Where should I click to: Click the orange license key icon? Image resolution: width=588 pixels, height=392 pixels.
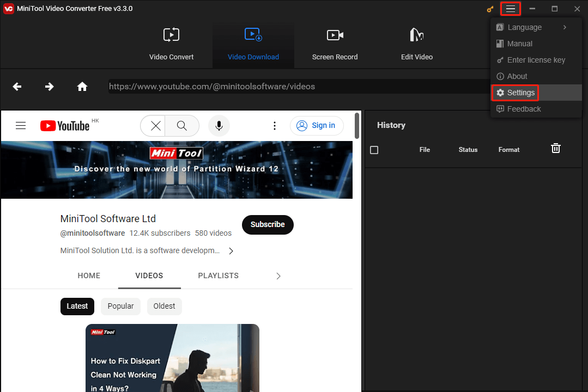490,9
